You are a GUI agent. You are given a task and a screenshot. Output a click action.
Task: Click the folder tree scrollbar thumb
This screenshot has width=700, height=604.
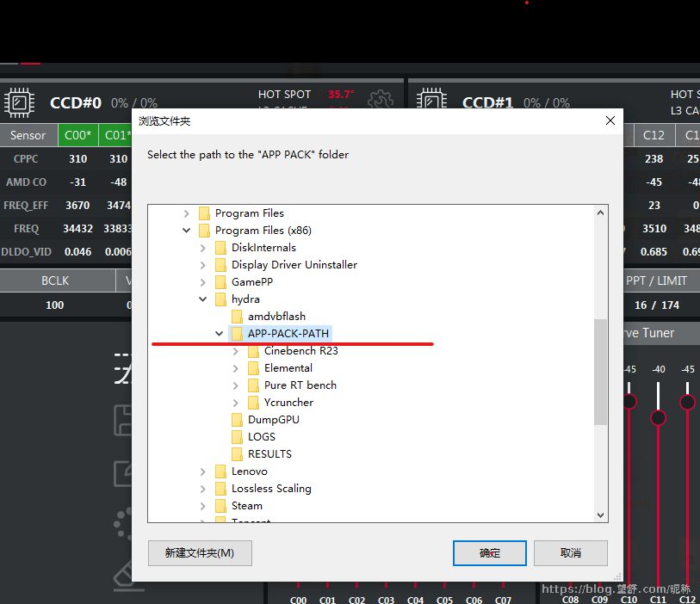tap(601, 372)
